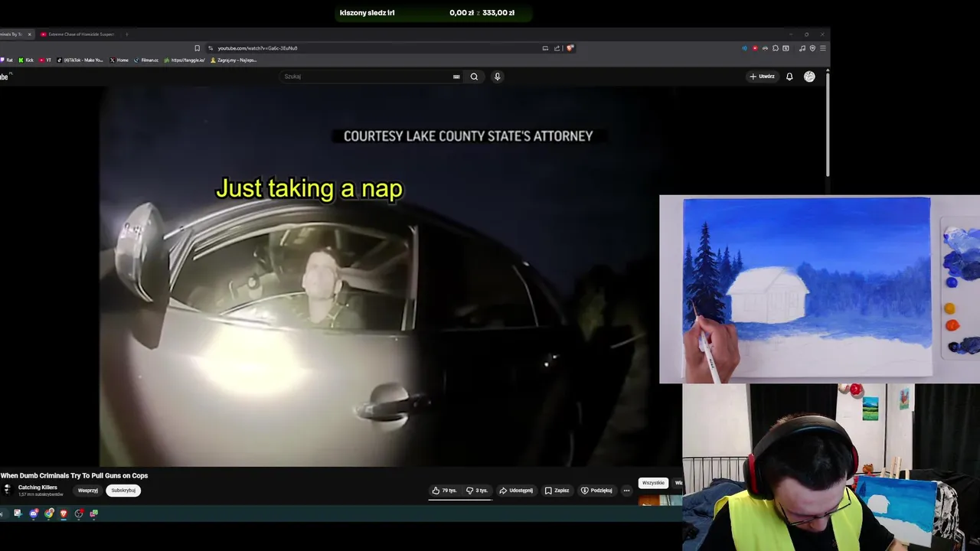
Task: Open the extensions puzzle-piece menu
Action: tap(776, 48)
